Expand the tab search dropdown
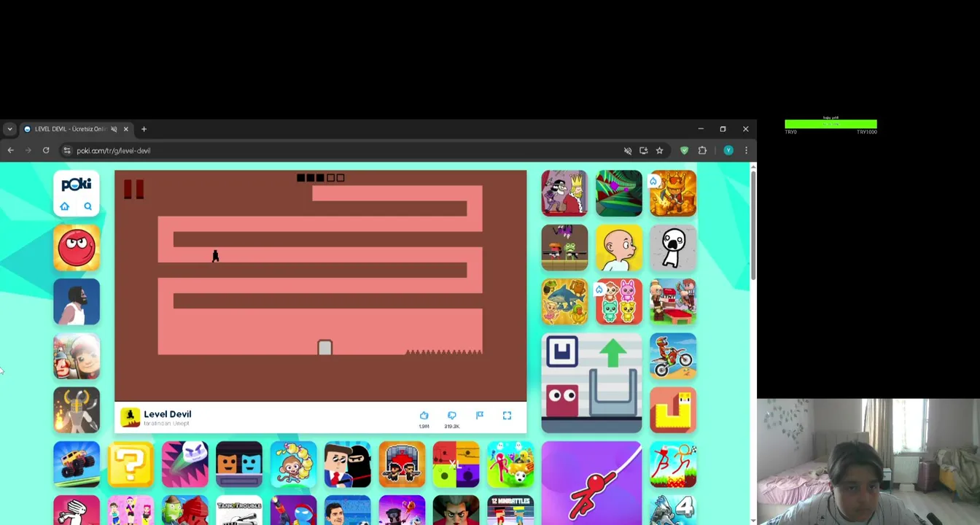Viewport: 980px width, 525px height. 9,129
